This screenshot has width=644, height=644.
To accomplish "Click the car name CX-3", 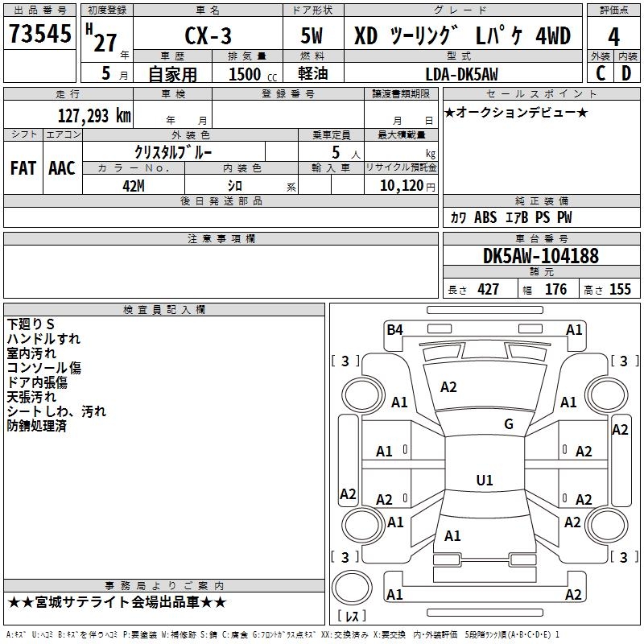I will point(208,35).
